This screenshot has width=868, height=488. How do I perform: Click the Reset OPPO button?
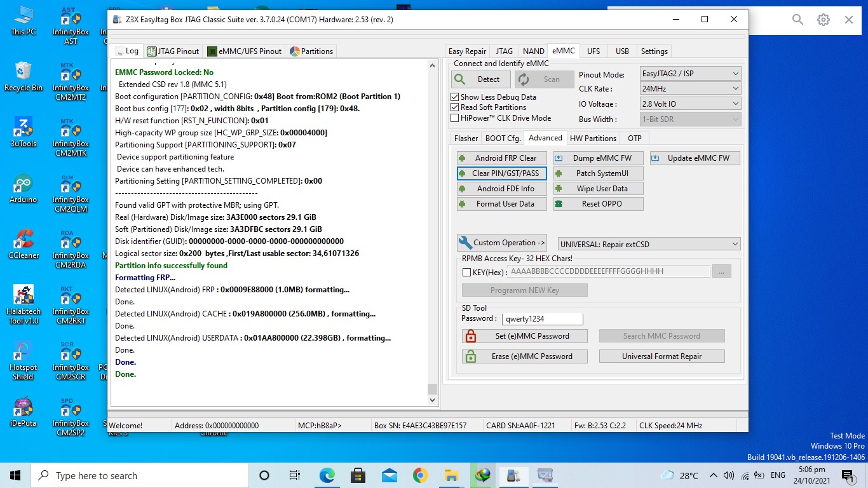point(598,204)
